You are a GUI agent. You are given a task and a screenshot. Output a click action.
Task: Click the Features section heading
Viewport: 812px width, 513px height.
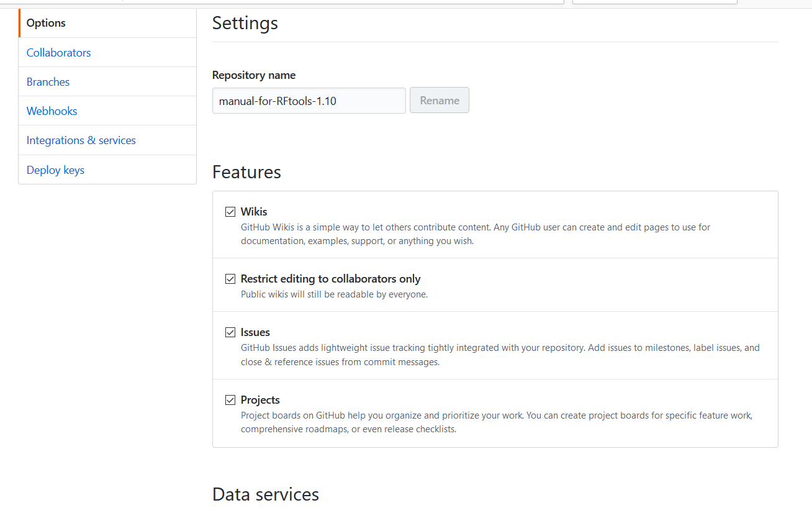(x=246, y=172)
